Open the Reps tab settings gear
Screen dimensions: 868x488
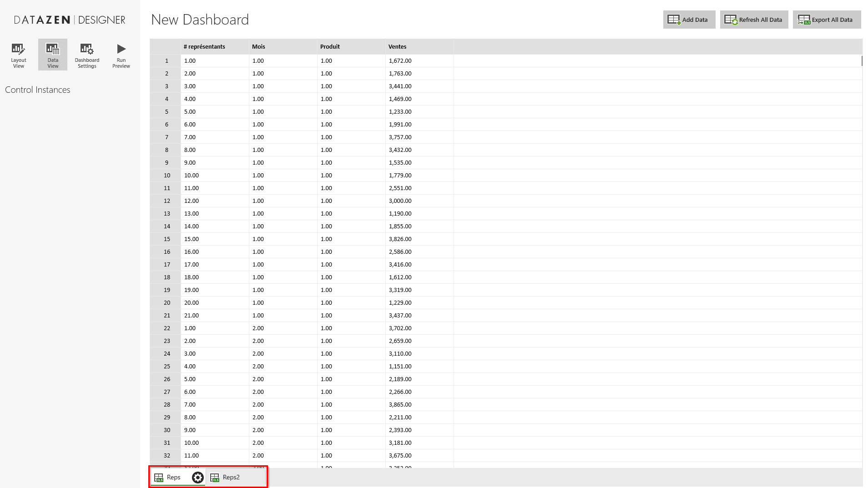click(198, 477)
